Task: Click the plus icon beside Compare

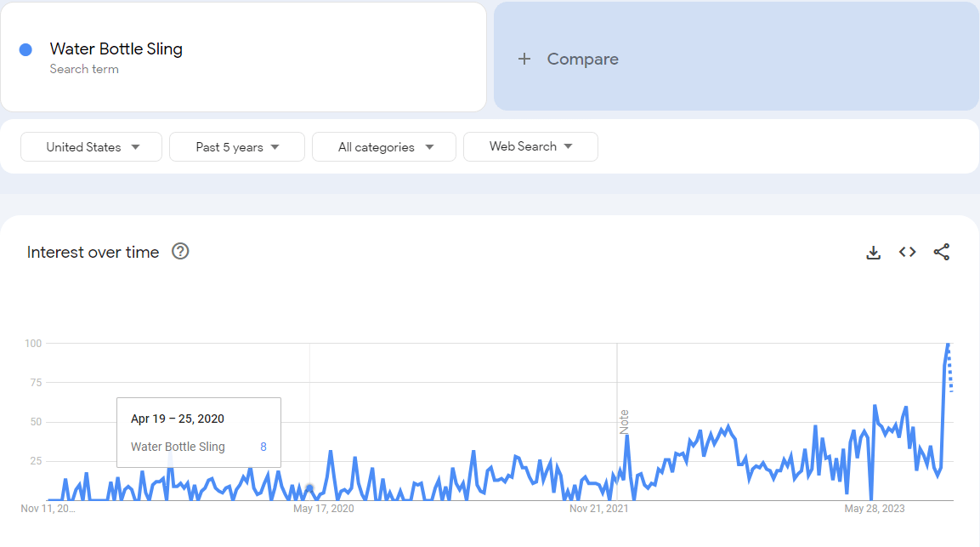Action: click(x=524, y=59)
